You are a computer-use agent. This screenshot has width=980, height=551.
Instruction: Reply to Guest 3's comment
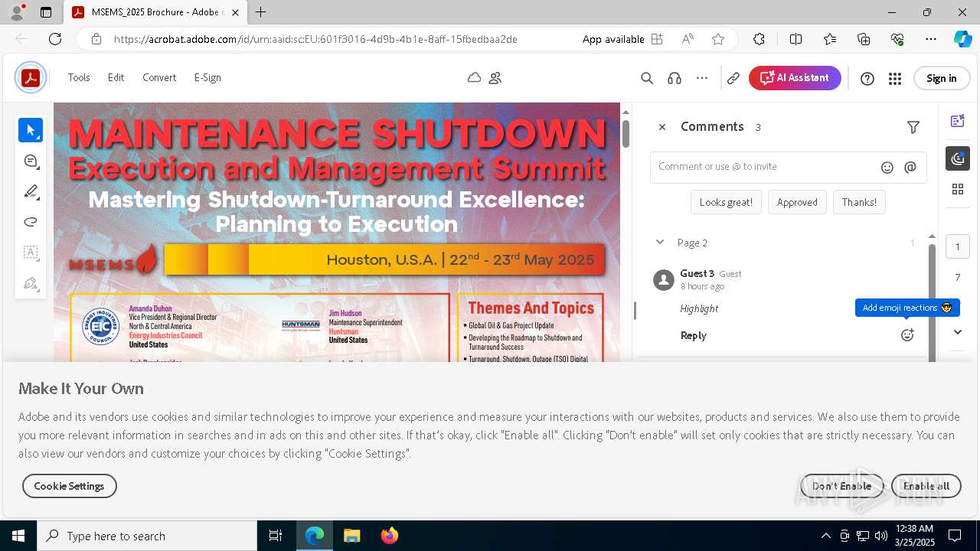click(x=694, y=335)
